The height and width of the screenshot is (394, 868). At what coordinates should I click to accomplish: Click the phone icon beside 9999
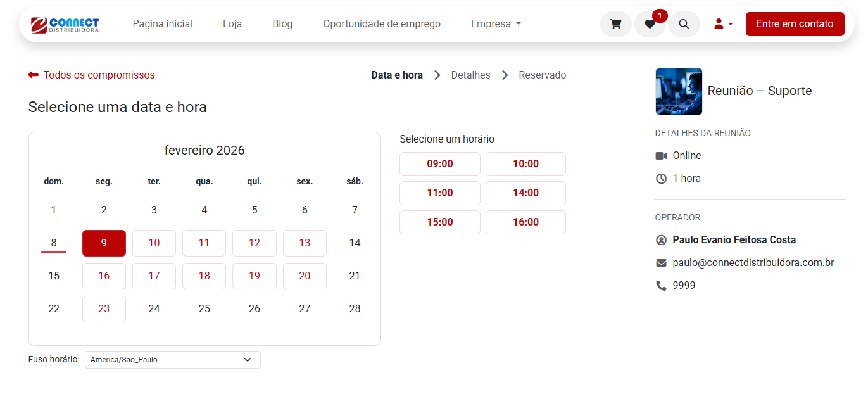pyautogui.click(x=661, y=286)
